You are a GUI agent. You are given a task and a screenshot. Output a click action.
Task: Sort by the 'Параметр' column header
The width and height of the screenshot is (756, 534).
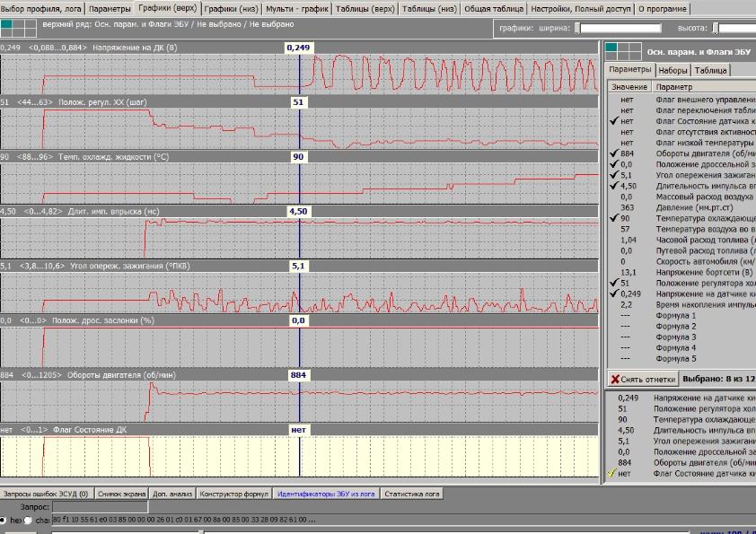pyautogui.click(x=704, y=87)
